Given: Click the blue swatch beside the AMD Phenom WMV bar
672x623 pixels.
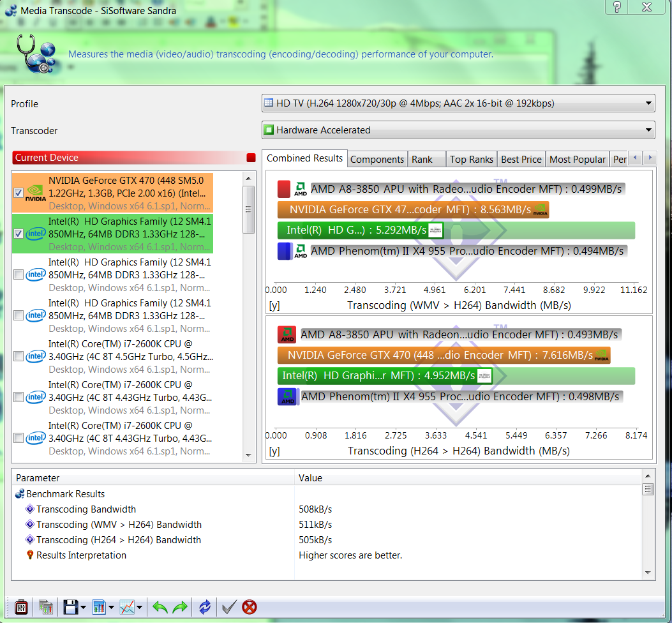Looking at the screenshot, I should coord(284,251).
